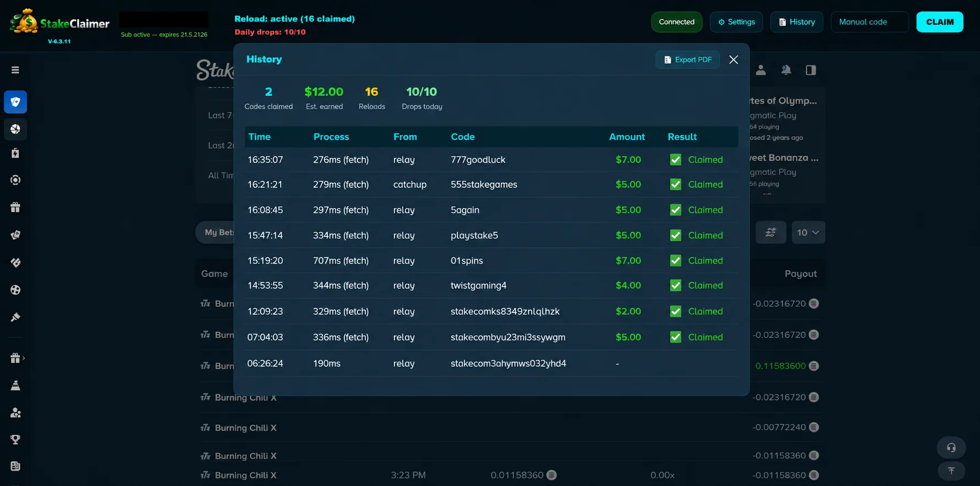Click the Claimed checkmark for stakecombyu23mi3ssywgm

675,337
